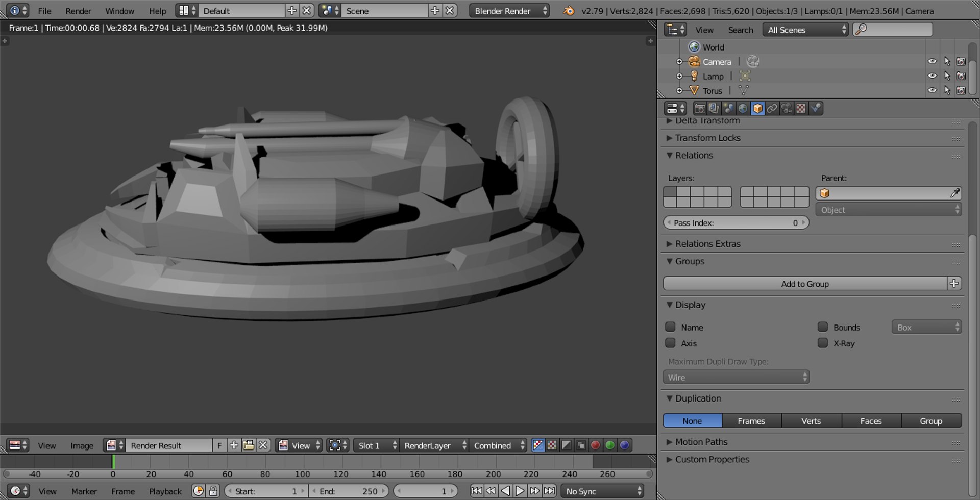This screenshot has width=980, height=500.
Task: Open the Render properties camera icon
Action: 699,108
